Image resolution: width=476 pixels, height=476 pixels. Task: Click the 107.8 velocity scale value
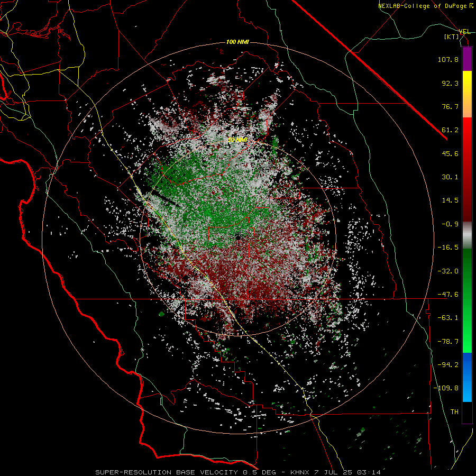point(448,59)
